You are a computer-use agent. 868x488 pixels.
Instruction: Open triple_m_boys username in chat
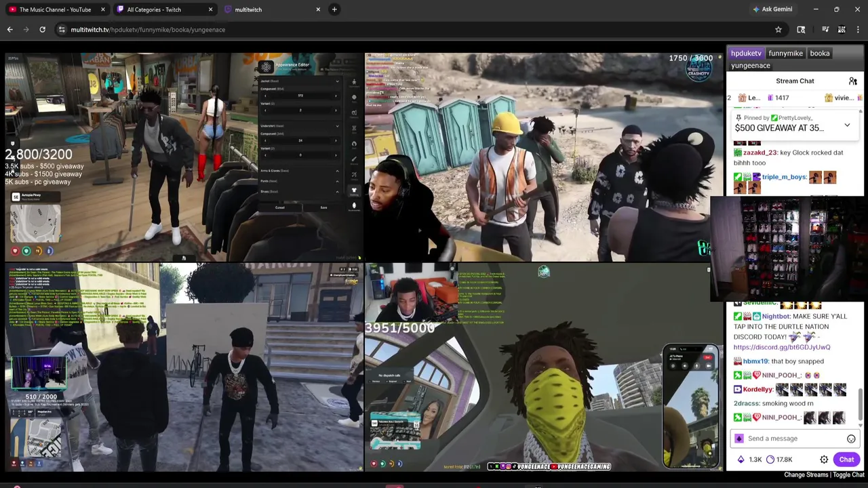(784, 177)
